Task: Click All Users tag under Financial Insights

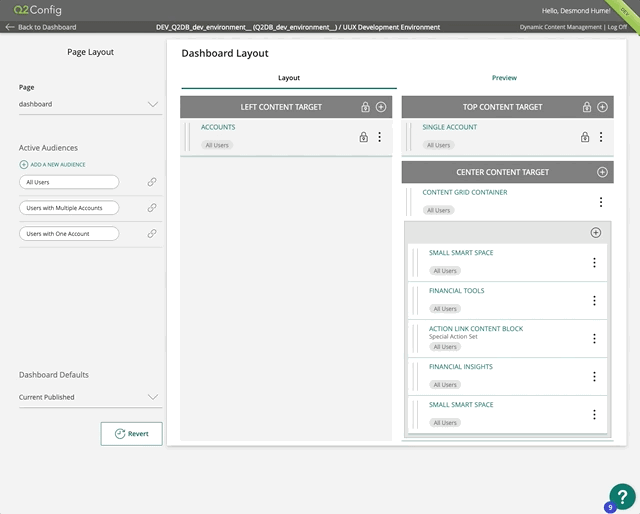Action: [445, 385]
